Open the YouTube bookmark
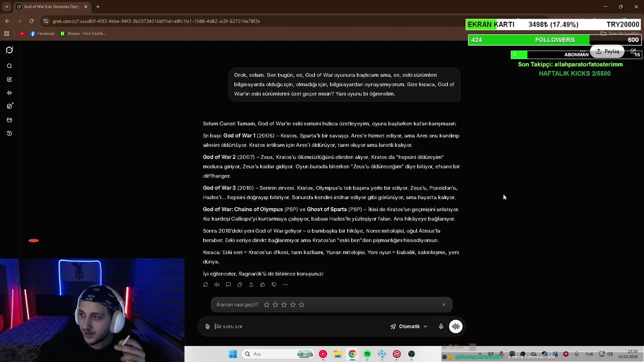 22,34
